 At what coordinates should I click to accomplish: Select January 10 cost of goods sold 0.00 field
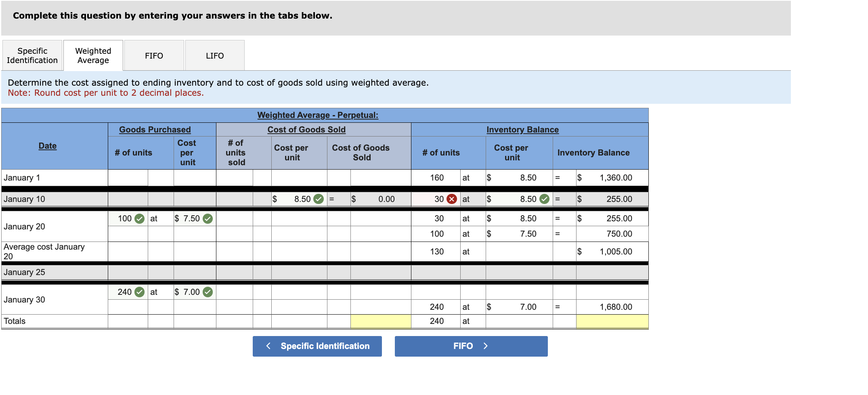point(381,199)
